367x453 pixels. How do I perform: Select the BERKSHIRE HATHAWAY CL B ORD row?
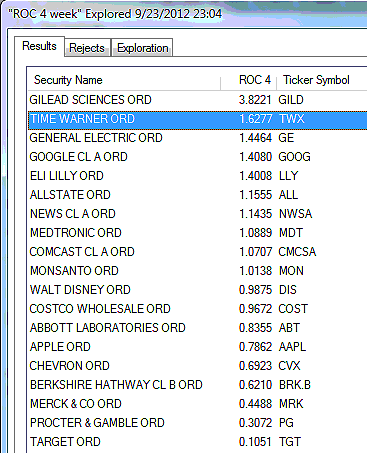198,385
